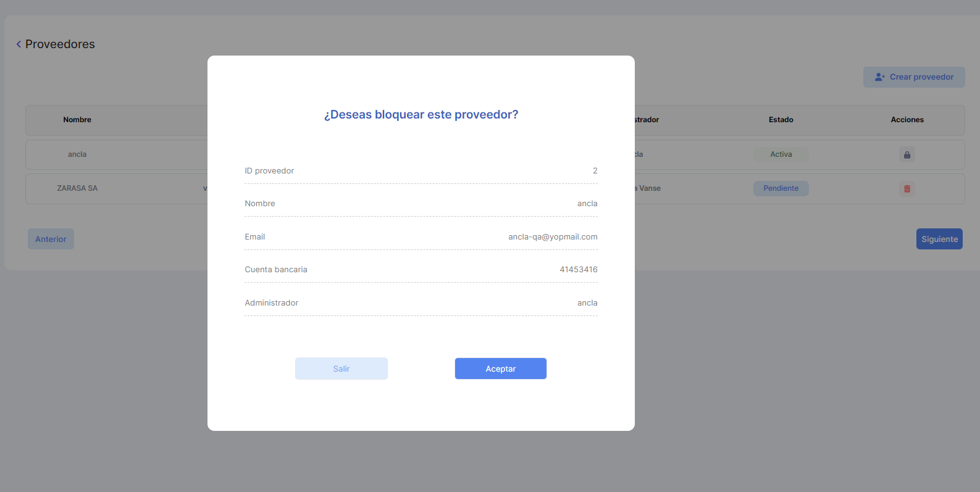Click the ID proveedor label in dialog
Screen dimensions: 980x492
tap(269, 171)
